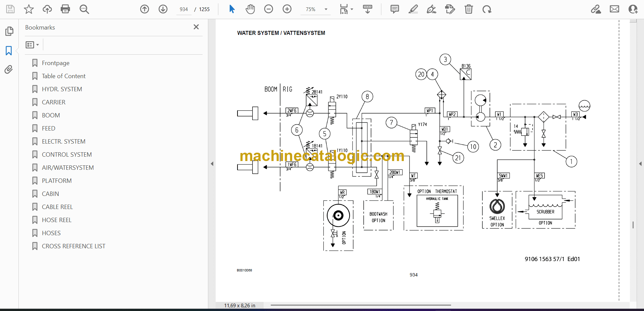Select the highlight text tool
This screenshot has height=311, width=644.
coord(413,9)
